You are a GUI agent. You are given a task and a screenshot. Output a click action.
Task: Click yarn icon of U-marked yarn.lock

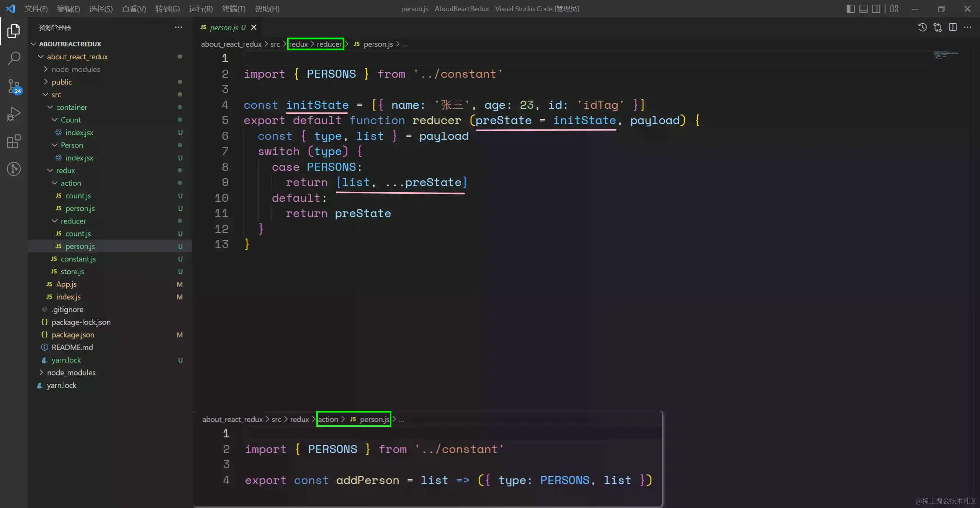click(44, 360)
